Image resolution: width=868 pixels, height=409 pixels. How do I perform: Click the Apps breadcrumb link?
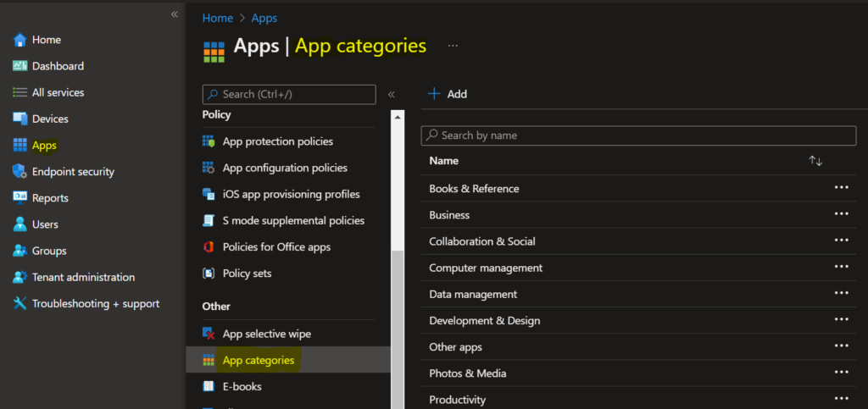click(x=264, y=19)
